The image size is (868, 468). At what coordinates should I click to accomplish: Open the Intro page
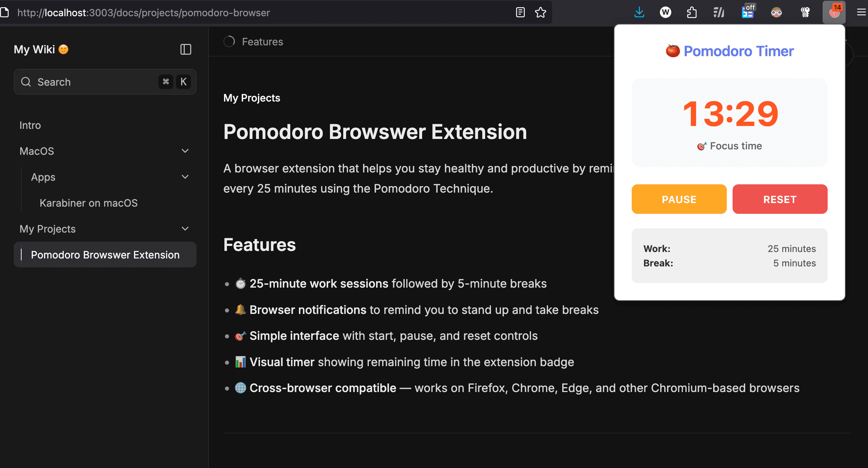[x=30, y=125]
